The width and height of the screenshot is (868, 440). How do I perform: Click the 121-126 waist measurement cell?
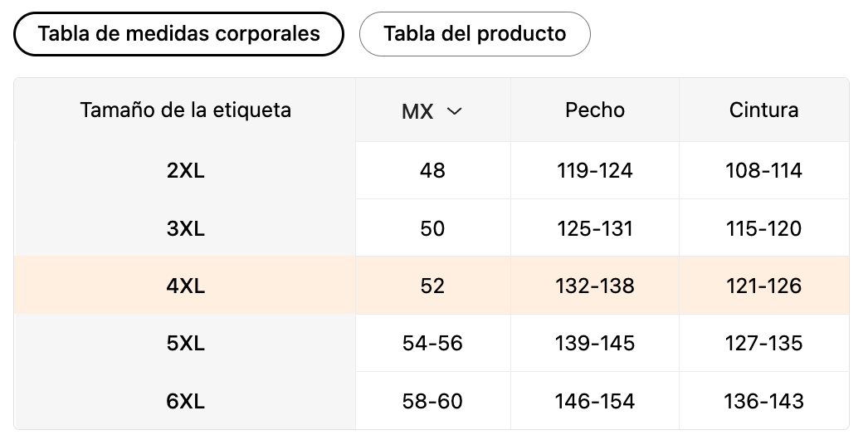coord(763,286)
